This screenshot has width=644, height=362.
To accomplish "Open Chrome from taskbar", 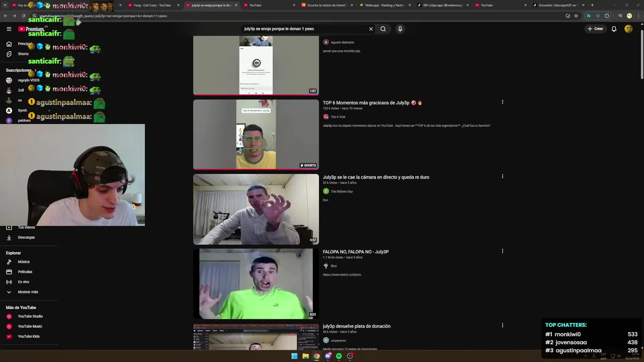I will point(316,356).
